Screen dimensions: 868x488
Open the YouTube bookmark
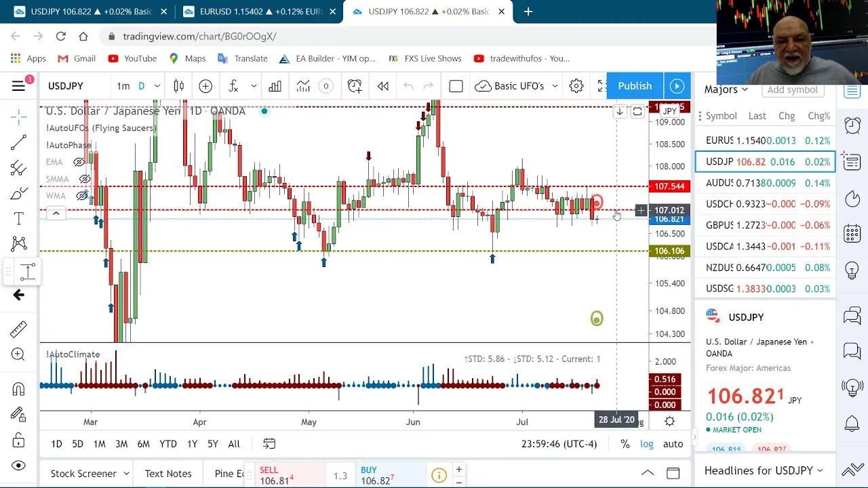pos(132,58)
